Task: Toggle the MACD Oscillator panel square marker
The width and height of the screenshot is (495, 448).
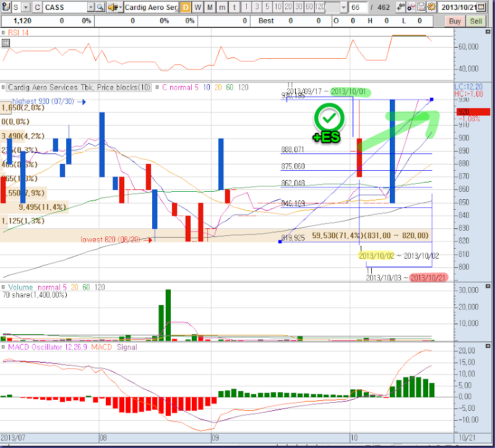Action: (3, 347)
